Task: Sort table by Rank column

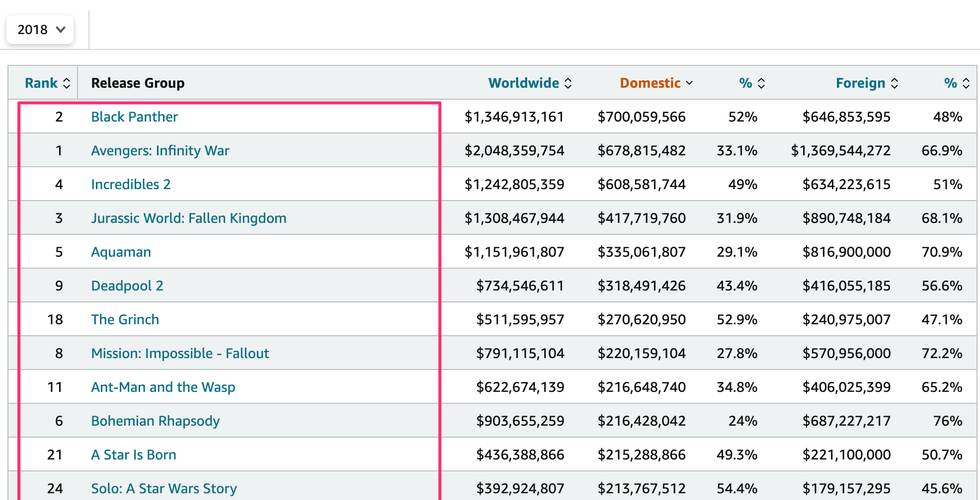Action: point(48,83)
